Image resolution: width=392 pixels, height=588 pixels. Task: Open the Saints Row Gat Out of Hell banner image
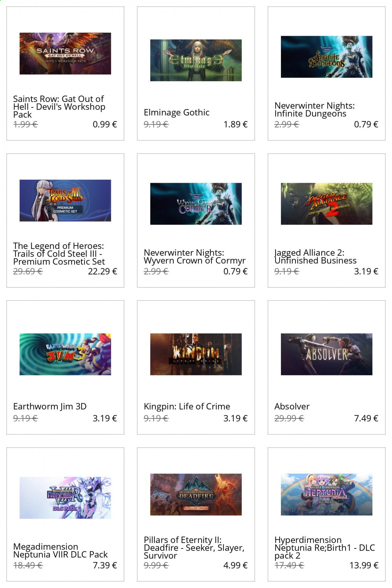65,53
